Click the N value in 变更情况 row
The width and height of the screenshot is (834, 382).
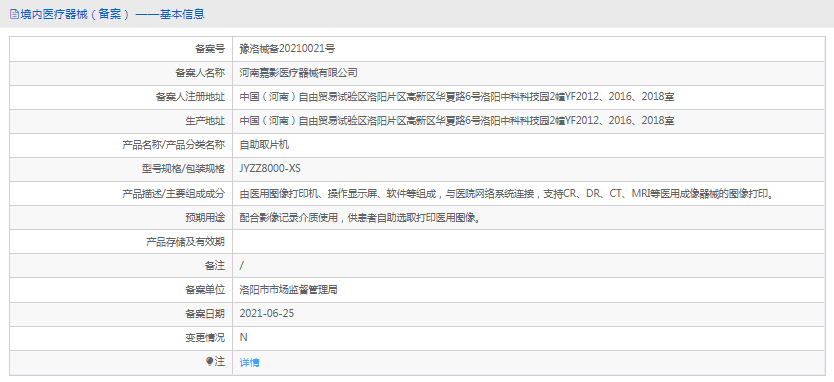coord(244,337)
